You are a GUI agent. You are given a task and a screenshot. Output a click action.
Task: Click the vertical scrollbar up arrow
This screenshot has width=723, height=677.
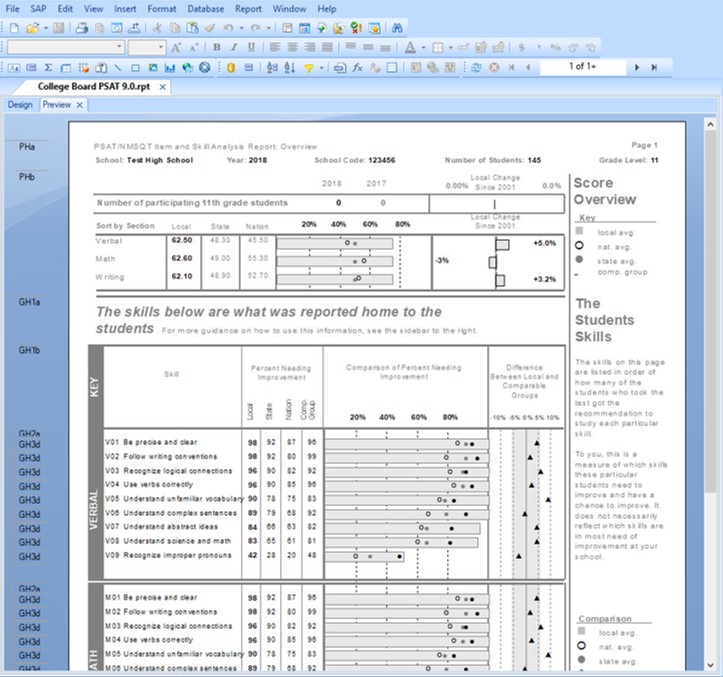[x=710, y=124]
